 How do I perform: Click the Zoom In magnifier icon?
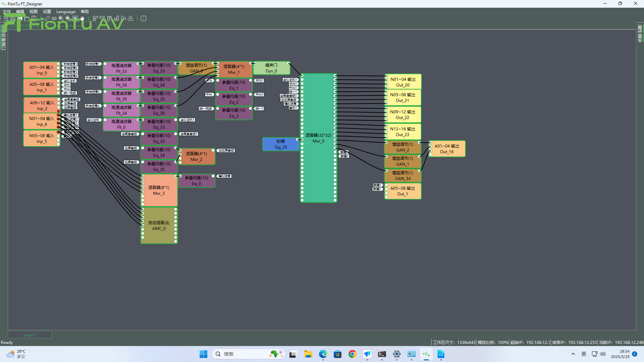[61, 18]
